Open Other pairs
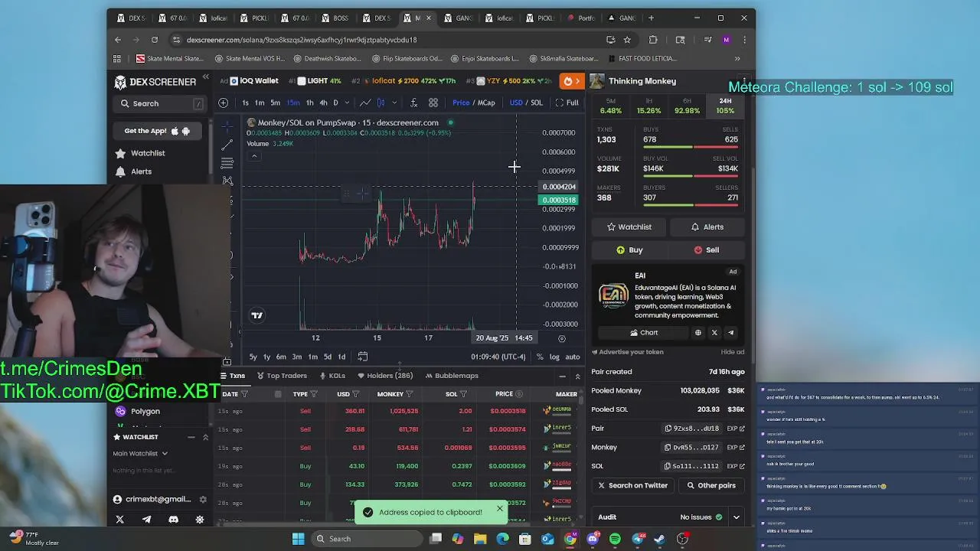This screenshot has height=551, width=980. [x=711, y=485]
